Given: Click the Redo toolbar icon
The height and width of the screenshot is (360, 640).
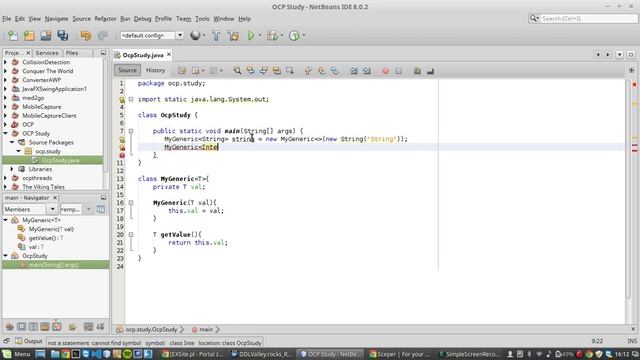Looking at the screenshot, I should click(x=102, y=36).
